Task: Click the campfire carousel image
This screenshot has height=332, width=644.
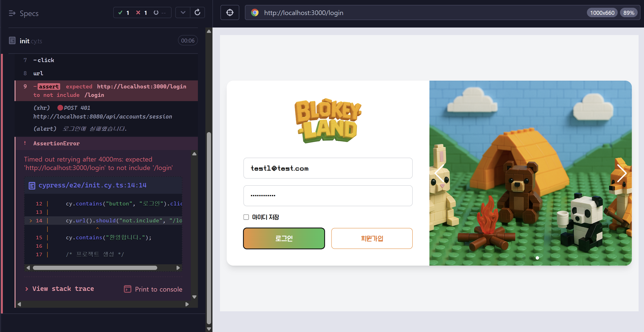Action: 530,173
